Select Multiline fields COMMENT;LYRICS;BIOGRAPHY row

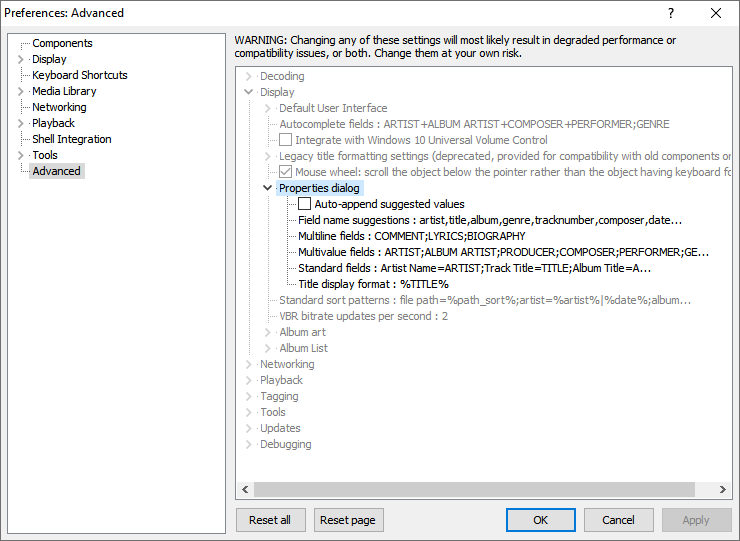(x=412, y=236)
